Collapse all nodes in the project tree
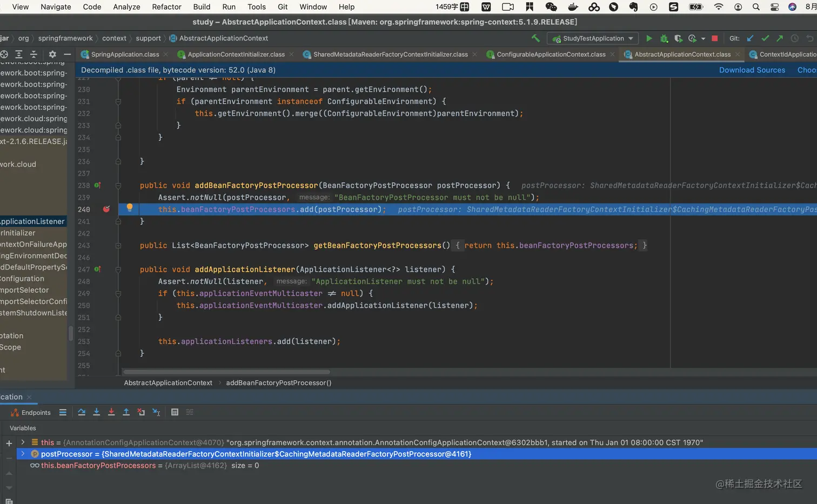 point(34,54)
